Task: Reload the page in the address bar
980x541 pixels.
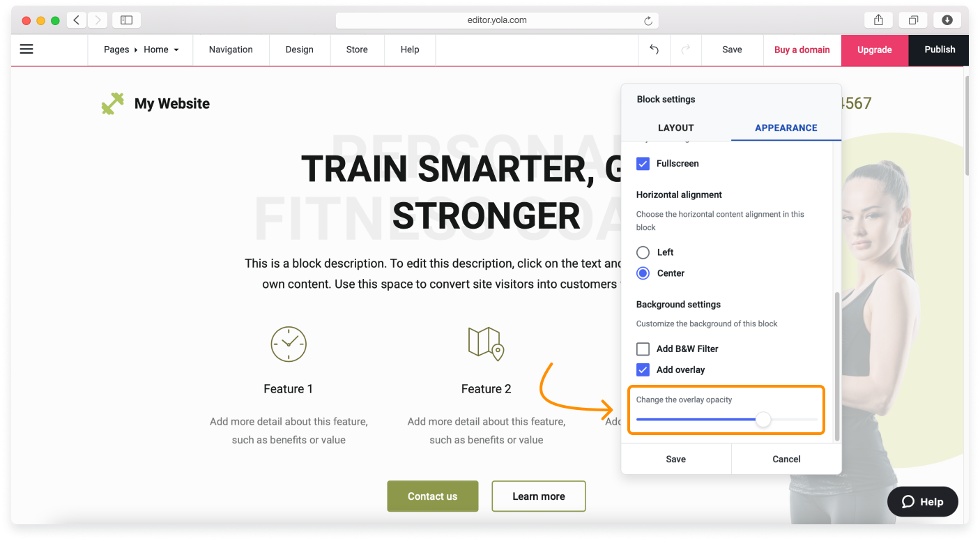Action: coord(648,21)
